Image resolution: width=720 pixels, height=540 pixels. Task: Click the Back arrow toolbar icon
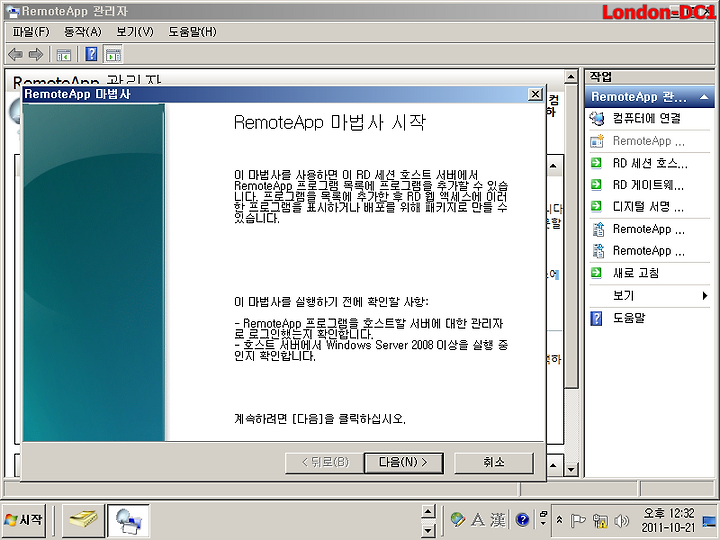16,55
